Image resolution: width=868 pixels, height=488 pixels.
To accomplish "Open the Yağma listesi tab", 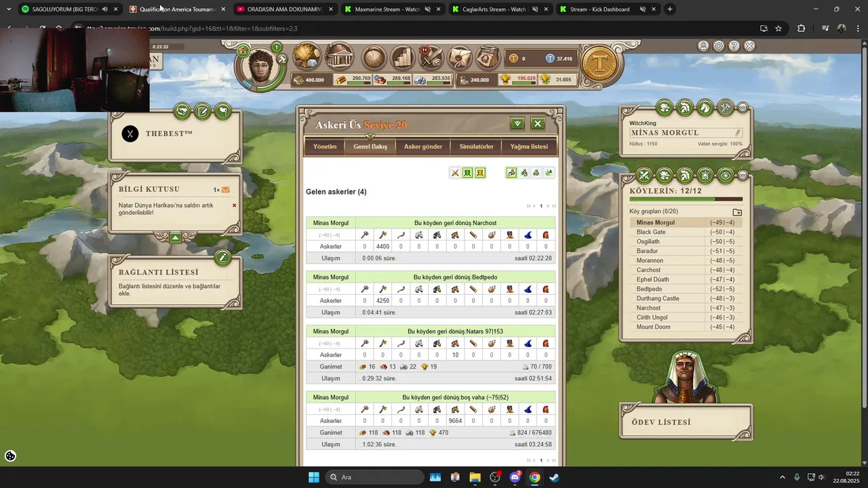I will pyautogui.click(x=529, y=146).
